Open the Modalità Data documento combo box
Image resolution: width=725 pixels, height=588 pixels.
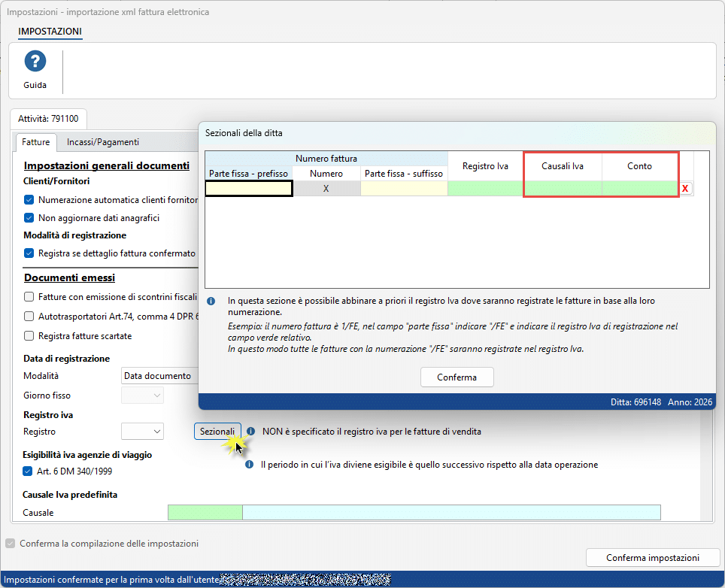(x=160, y=376)
